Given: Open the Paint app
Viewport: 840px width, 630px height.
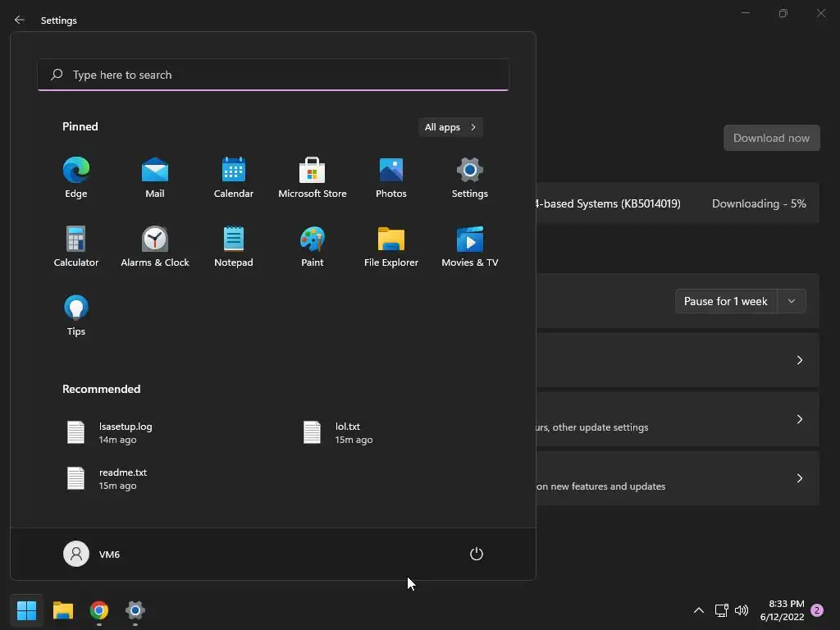Looking at the screenshot, I should (x=313, y=246).
